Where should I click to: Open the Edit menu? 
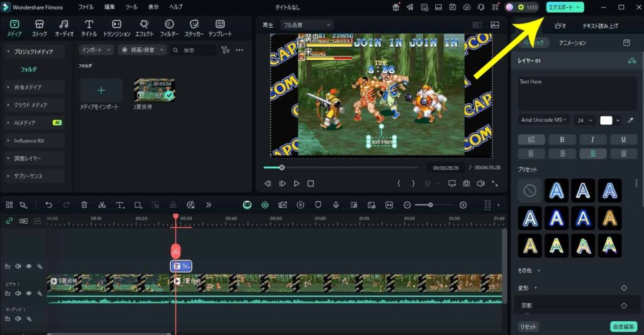tap(109, 7)
